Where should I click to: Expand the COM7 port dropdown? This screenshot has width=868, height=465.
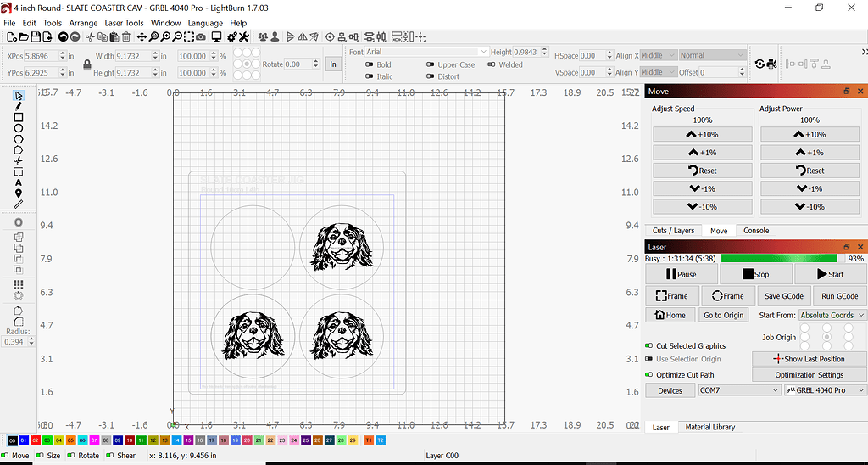tap(738, 390)
